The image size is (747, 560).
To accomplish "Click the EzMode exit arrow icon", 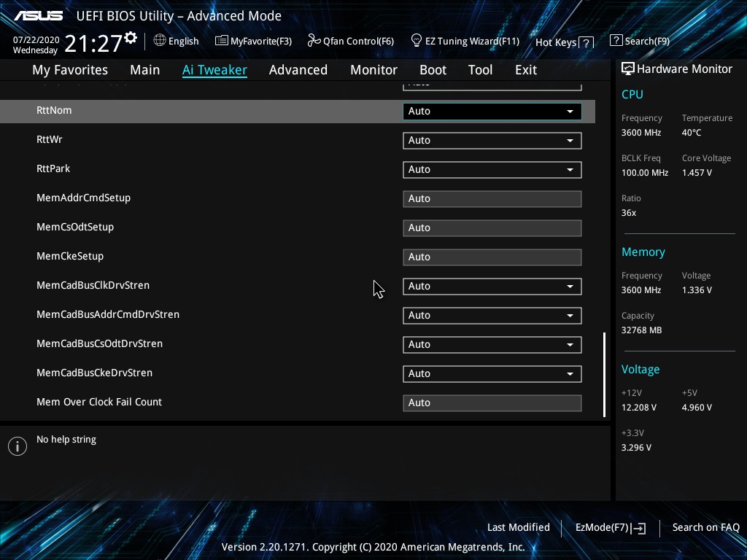I will pos(640,528).
